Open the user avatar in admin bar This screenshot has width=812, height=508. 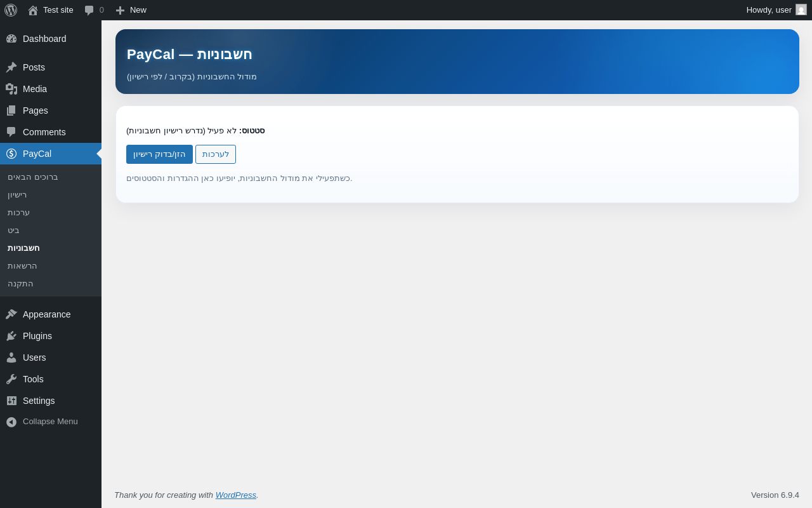(801, 10)
